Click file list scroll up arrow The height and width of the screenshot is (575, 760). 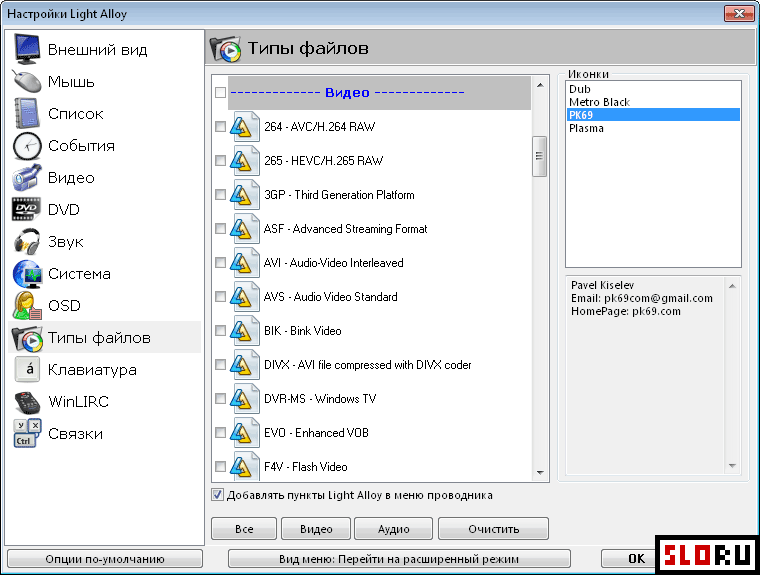point(540,85)
